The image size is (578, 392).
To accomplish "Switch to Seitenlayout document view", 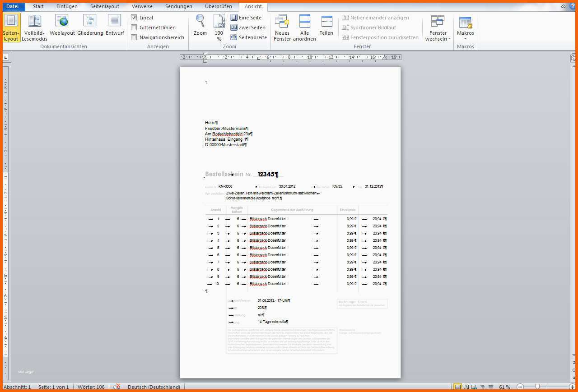I will [x=11, y=28].
